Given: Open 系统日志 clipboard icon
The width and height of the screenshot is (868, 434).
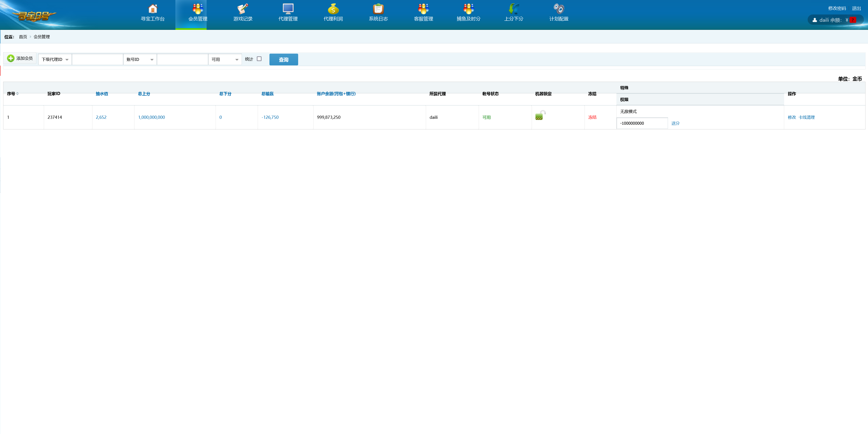Looking at the screenshot, I should (x=378, y=8).
